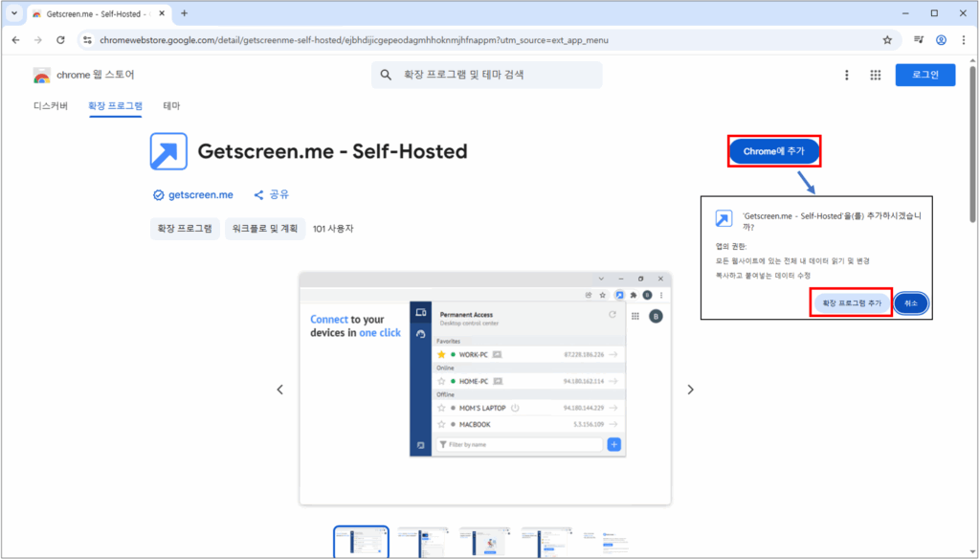Open a new browser tab
Viewport: 980px width, 559px height.
click(x=185, y=13)
